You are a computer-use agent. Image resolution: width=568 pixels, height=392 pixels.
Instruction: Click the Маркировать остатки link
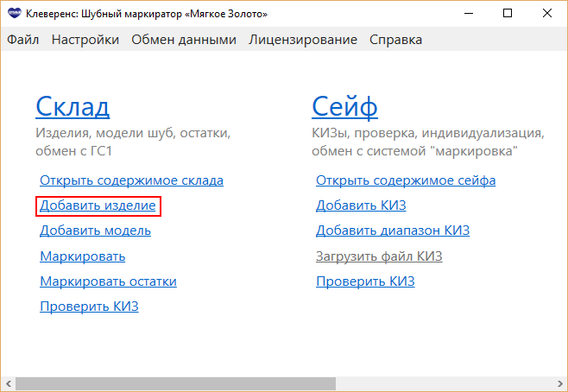(x=108, y=281)
